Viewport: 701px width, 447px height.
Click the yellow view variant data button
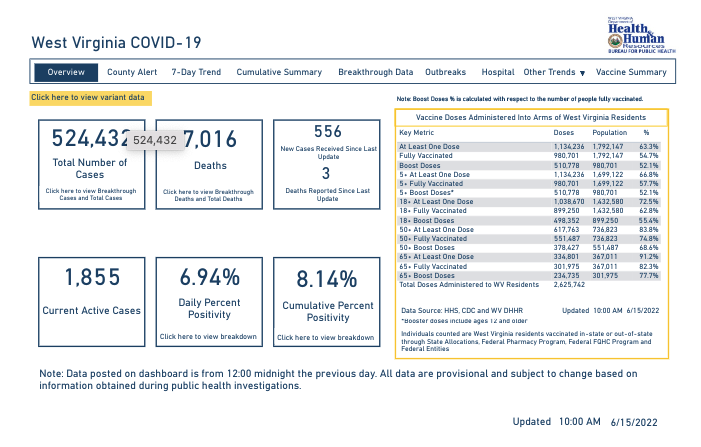click(x=89, y=98)
